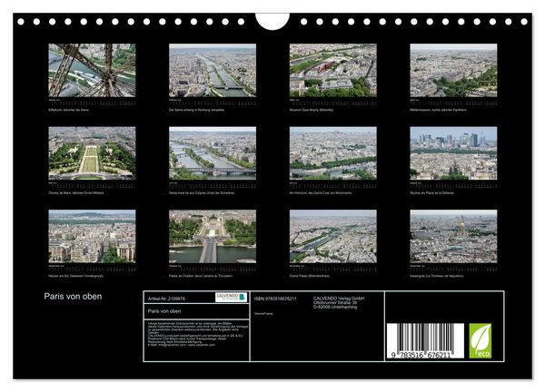This screenshot has height=392, width=545.
Task: Click the ISBN barcode
Action: (x=425, y=340)
